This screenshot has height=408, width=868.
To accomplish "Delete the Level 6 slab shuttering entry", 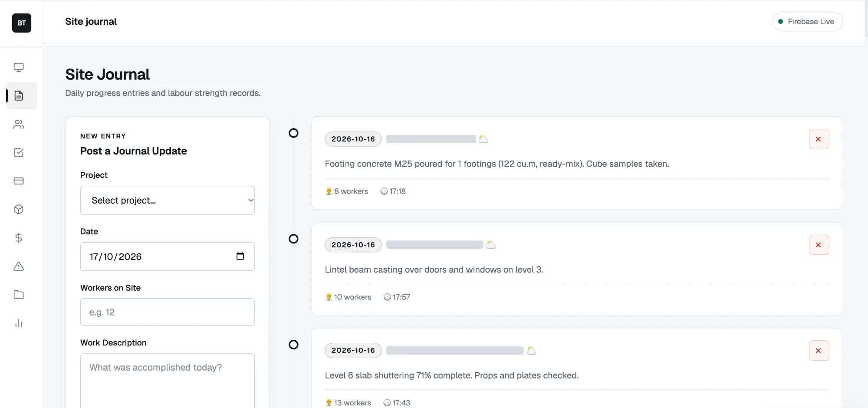I will tap(819, 351).
